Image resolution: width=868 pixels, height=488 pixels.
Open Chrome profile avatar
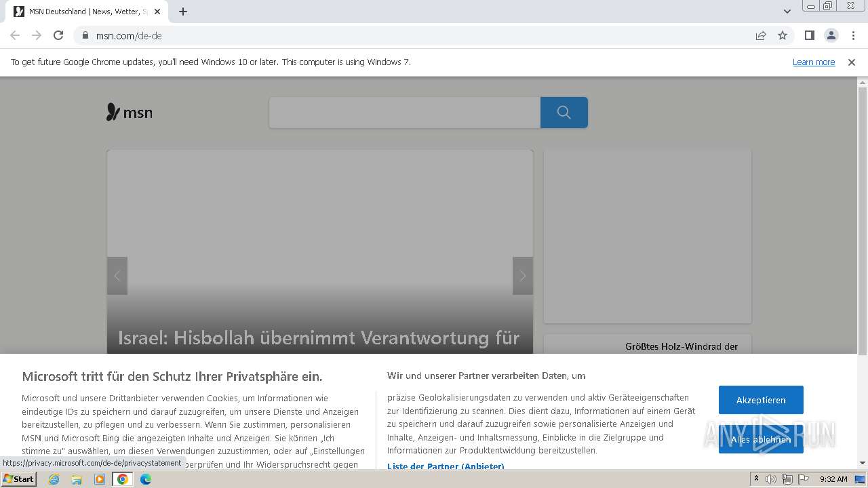click(x=831, y=35)
